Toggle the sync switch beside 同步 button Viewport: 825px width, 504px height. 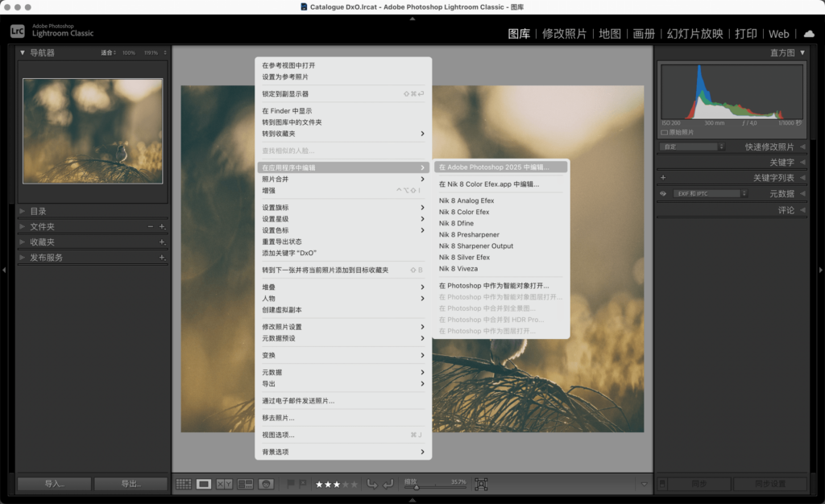pyautogui.click(x=662, y=484)
